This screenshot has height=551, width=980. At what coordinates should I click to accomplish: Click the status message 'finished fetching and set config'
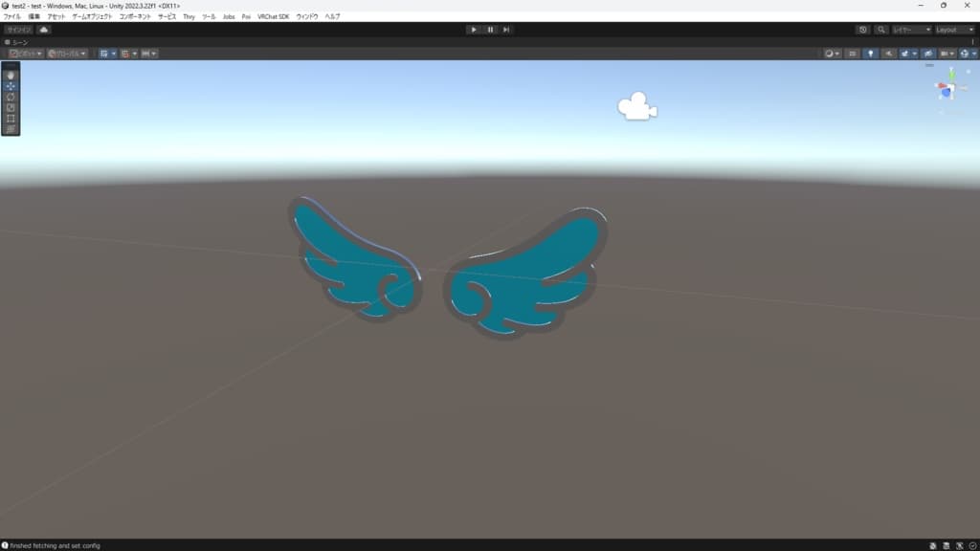tap(55, 545)
